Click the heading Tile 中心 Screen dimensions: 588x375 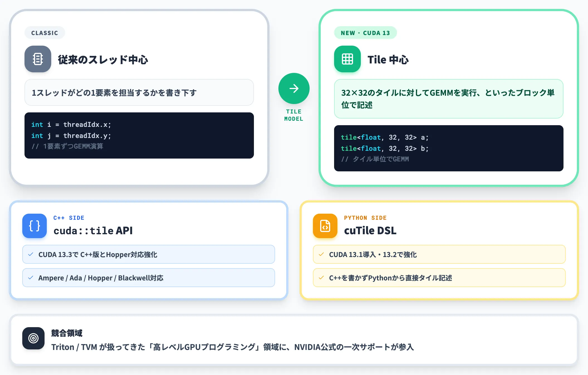click(x=388, y=60)
